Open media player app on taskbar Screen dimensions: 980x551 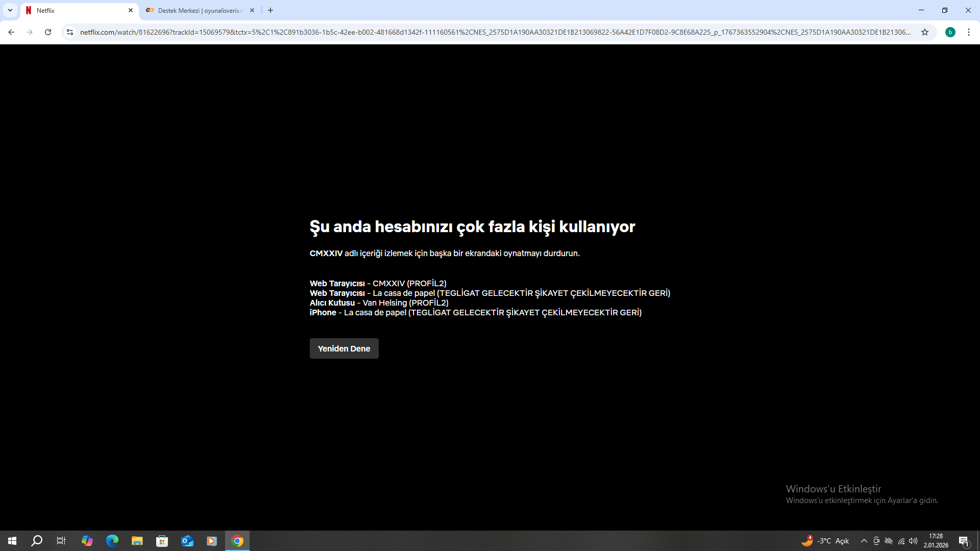[x=212, y=541]
